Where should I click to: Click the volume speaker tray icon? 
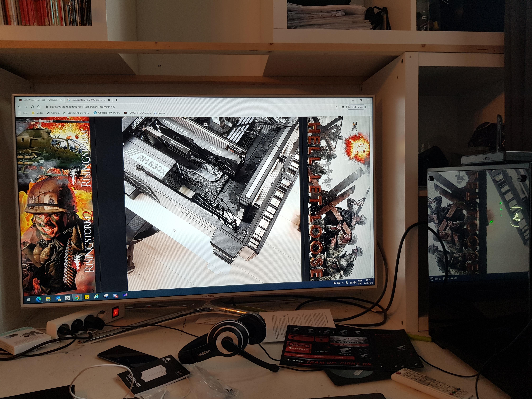[x=355, y=283]
